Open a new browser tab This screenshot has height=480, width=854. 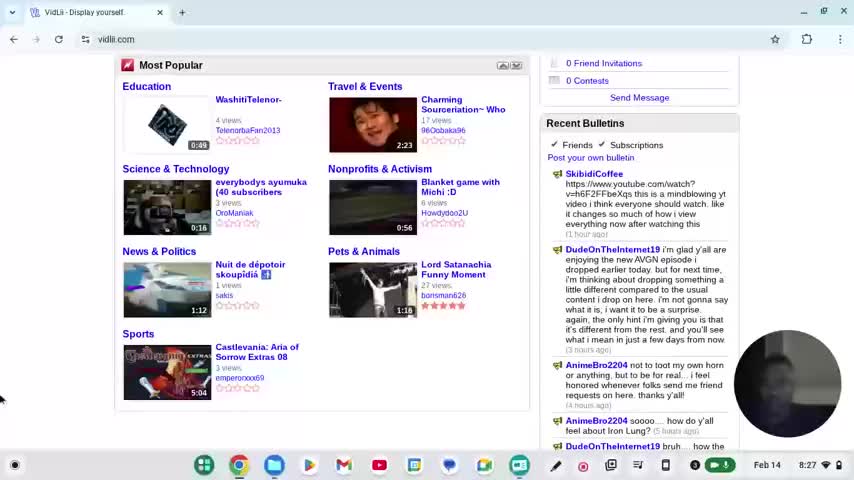tap(182, 12)
